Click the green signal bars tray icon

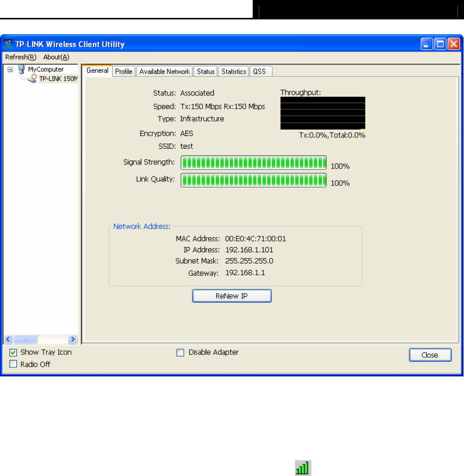coord(303,468)
